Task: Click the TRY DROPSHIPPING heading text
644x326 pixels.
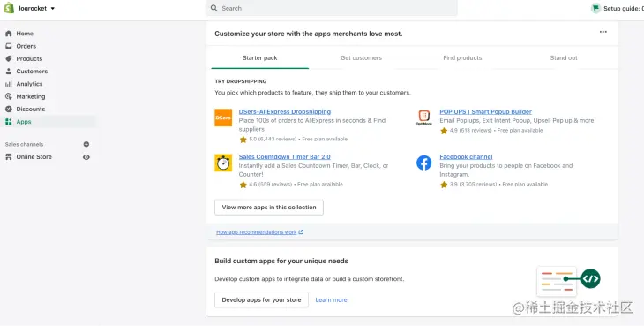Action: pyautogui.click(x=241, y=81)
